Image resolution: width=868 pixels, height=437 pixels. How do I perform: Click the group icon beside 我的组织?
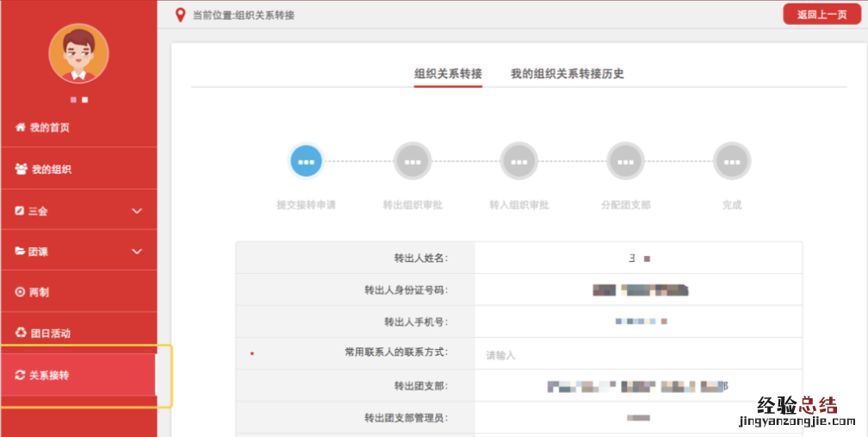[x=22, y=169]
